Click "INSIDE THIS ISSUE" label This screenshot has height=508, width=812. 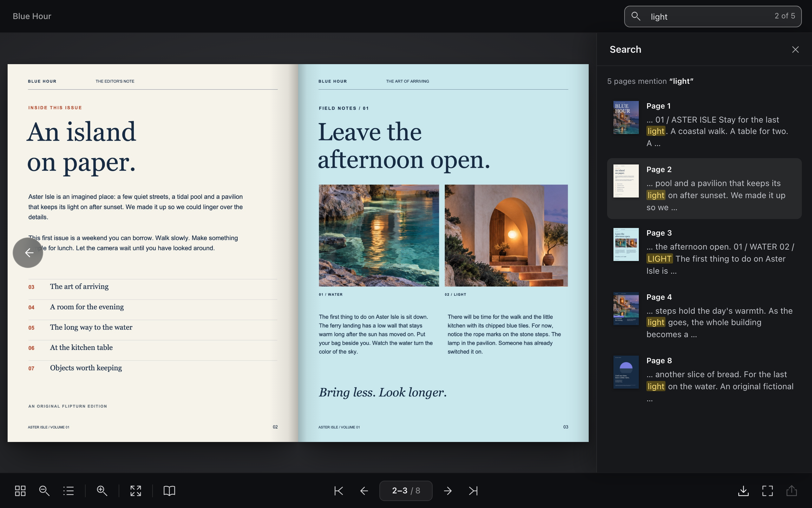[55, 108]
